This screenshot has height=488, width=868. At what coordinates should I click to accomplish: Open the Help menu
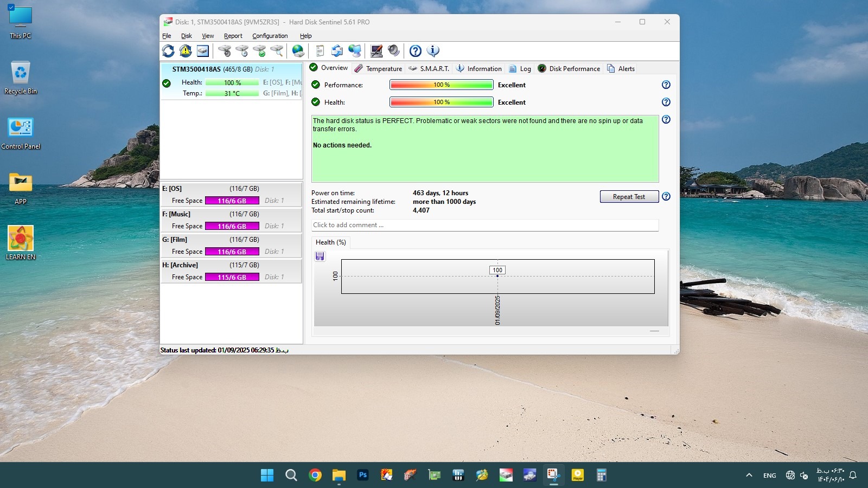[x=305, y=36]
